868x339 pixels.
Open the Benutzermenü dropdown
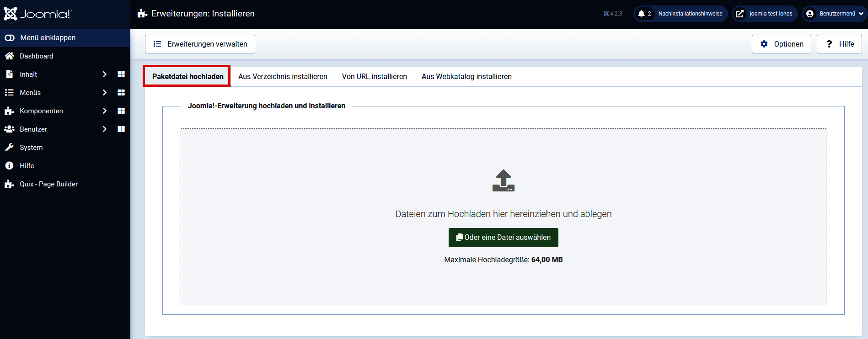(835, 14)
